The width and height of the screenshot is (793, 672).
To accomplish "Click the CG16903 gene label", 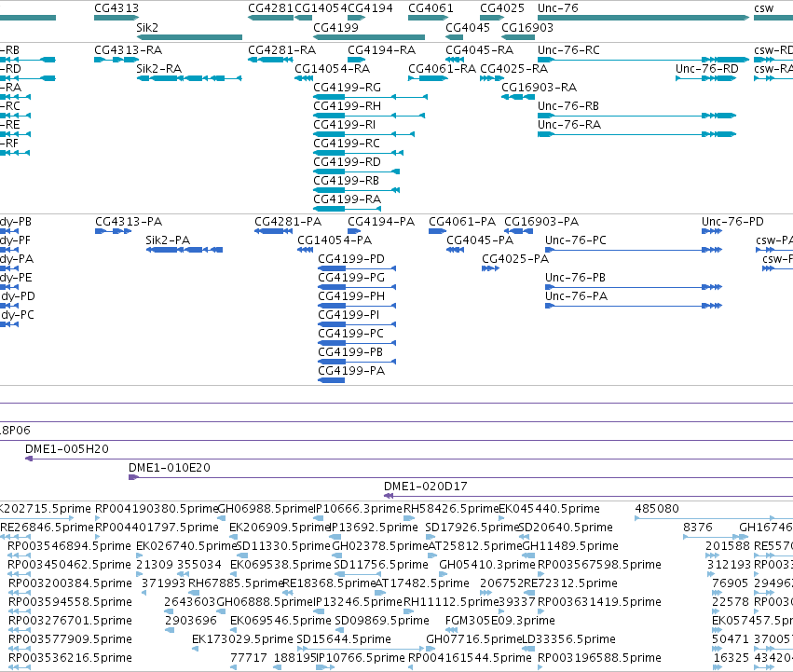I will 527,27.
